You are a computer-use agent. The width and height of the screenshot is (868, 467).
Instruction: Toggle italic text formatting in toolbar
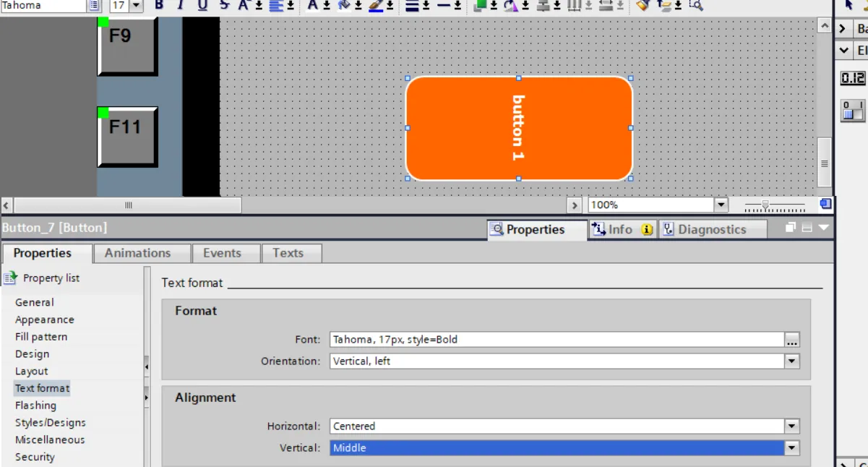pos(181,5)
